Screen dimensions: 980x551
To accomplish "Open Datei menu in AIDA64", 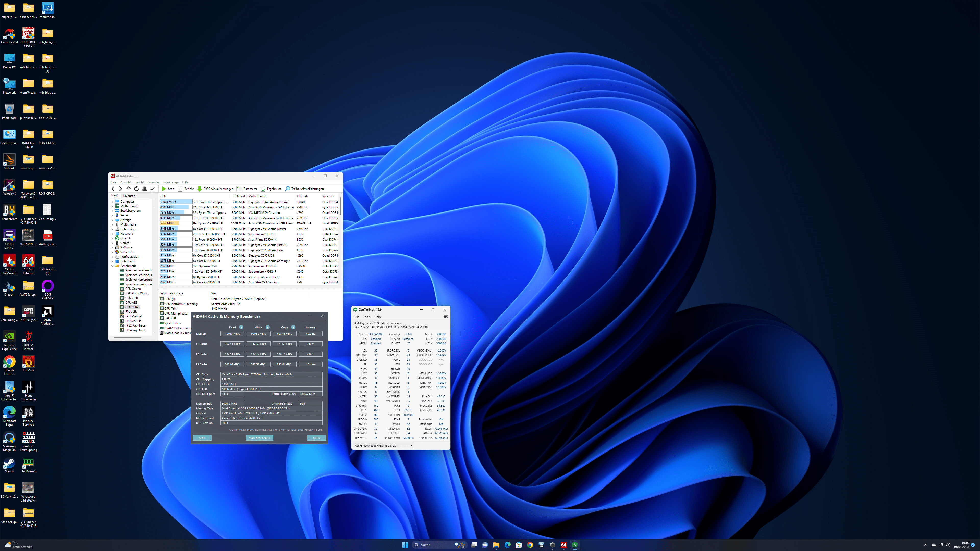I will coord(114,182).
